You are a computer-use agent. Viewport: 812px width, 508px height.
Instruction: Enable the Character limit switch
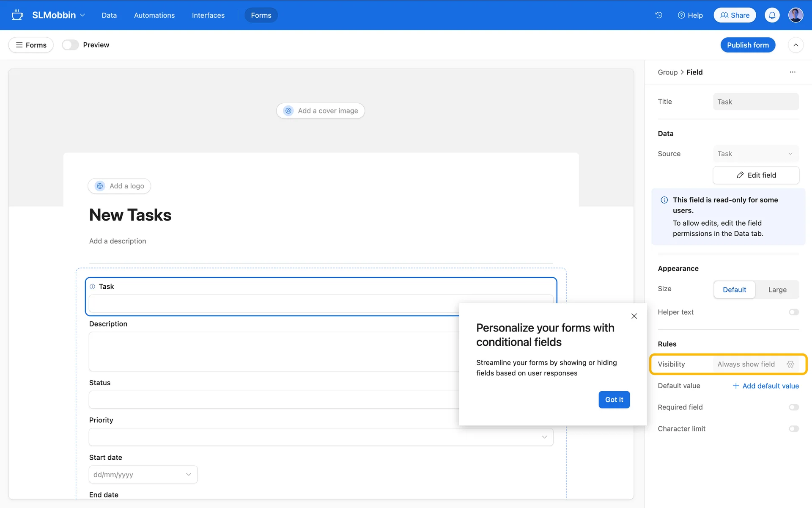[793, 429]
